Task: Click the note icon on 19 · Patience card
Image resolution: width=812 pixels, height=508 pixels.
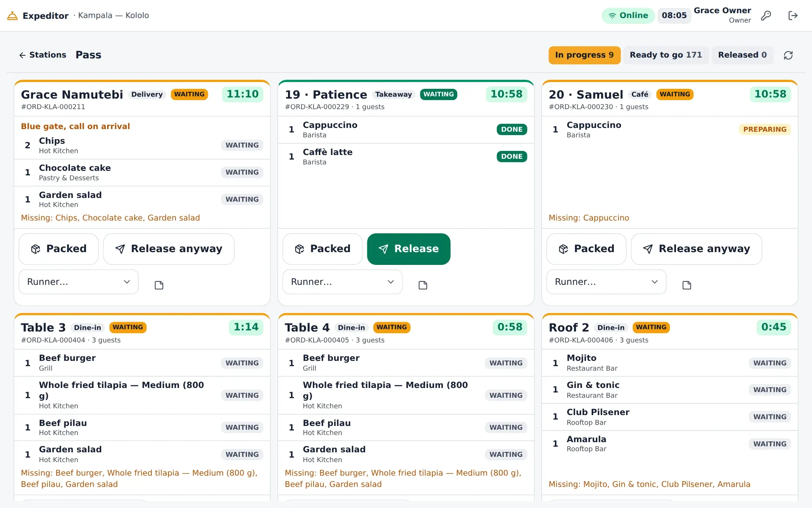Action: [423, 285]
